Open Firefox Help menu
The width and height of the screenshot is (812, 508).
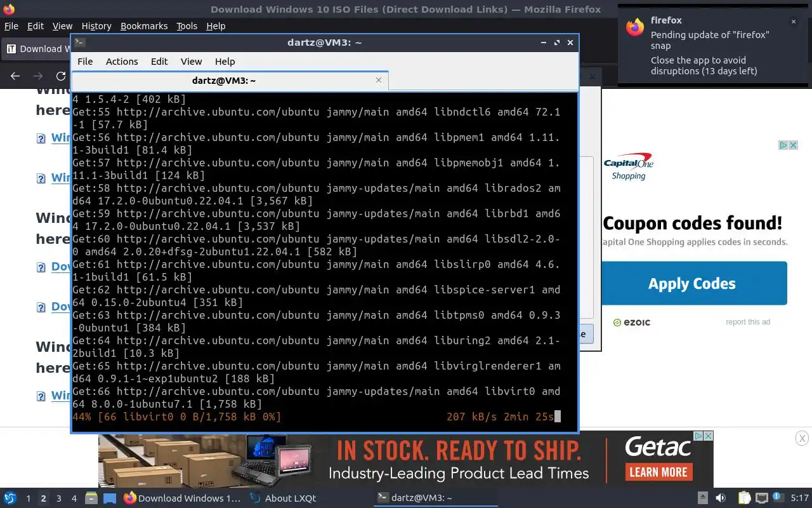(216, 26)
